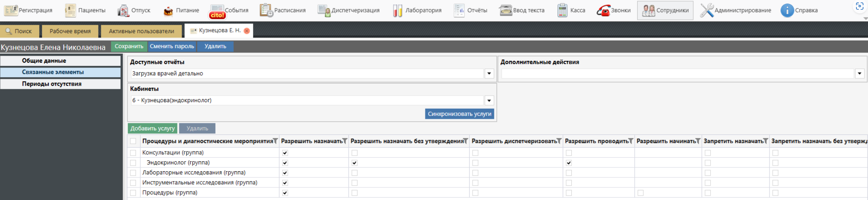The image size is (868, 200).
Task: Open the Кабинеты dropdown list
Action: tap(489, 101)
